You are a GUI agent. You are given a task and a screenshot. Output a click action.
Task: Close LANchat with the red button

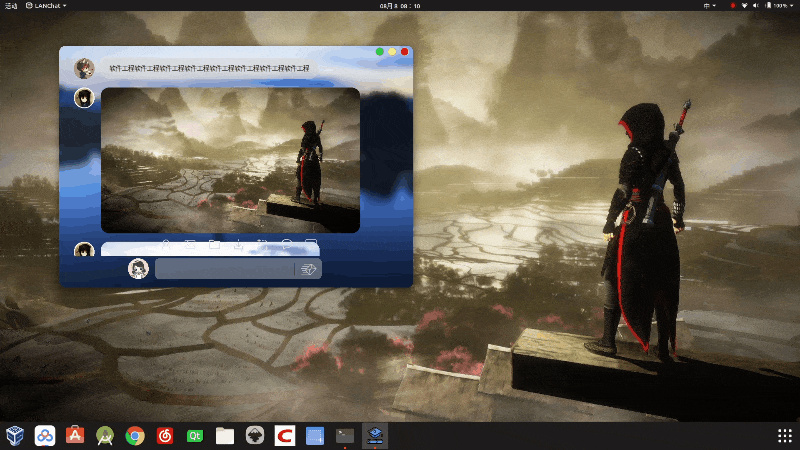[405, 52]
